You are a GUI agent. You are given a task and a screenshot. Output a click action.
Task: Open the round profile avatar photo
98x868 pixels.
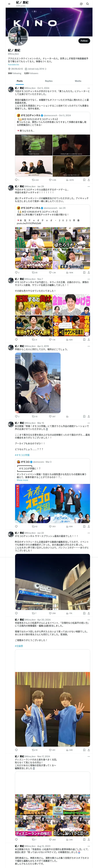point(18,36)
